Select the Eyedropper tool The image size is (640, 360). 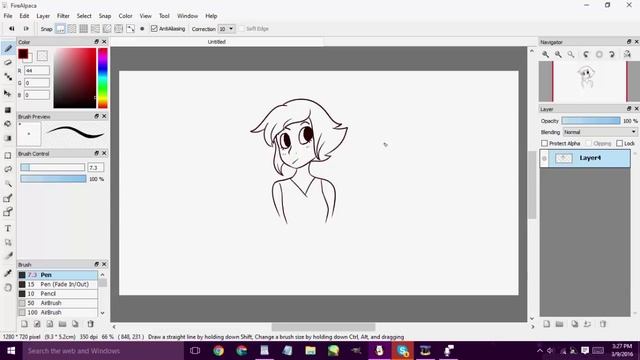pyautogui.click(x=8, y=273)
